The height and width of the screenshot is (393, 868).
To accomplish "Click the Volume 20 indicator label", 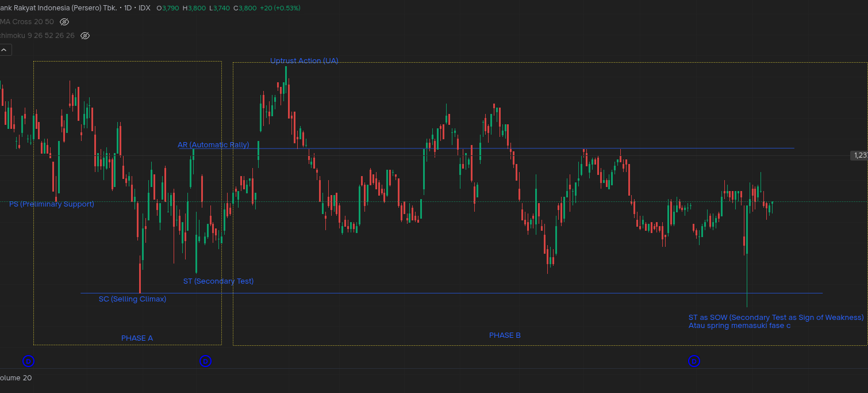I will [x=16, y=378].
